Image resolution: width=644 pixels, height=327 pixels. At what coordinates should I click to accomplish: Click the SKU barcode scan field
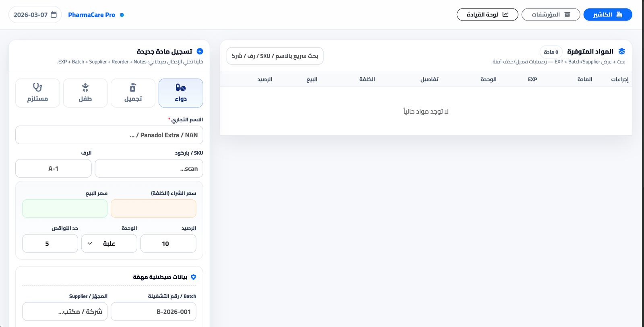pos(149,168)
